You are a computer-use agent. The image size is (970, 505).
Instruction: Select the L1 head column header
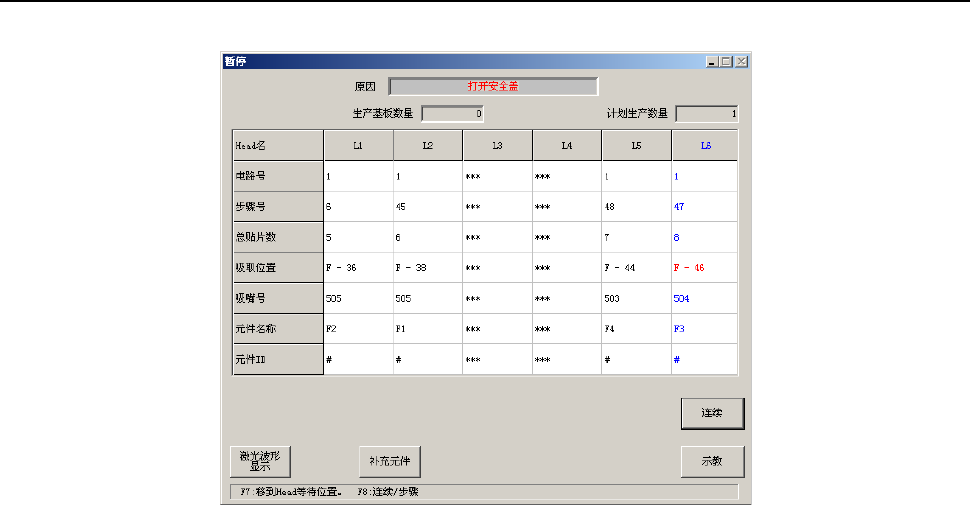358,145
